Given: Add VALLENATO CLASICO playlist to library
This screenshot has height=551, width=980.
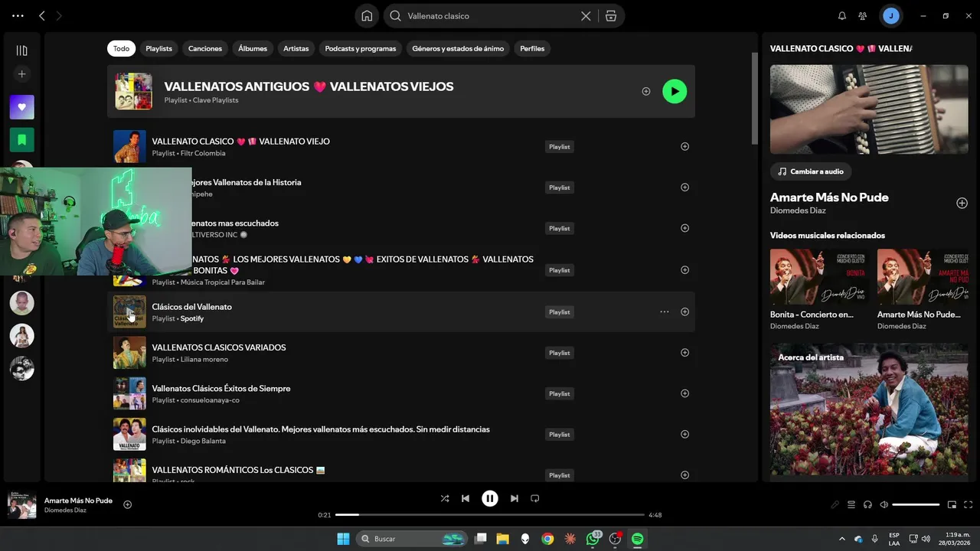Looking at the screenshot, I should (x=684, y=146).
